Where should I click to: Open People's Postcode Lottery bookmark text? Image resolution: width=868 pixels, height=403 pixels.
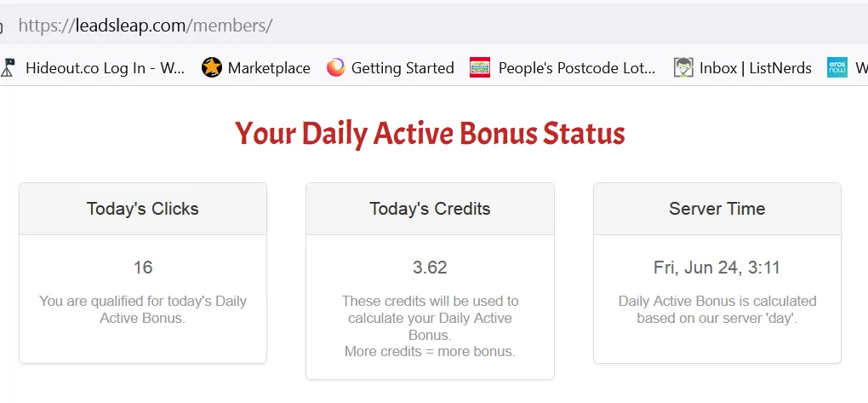coord(577,68)
